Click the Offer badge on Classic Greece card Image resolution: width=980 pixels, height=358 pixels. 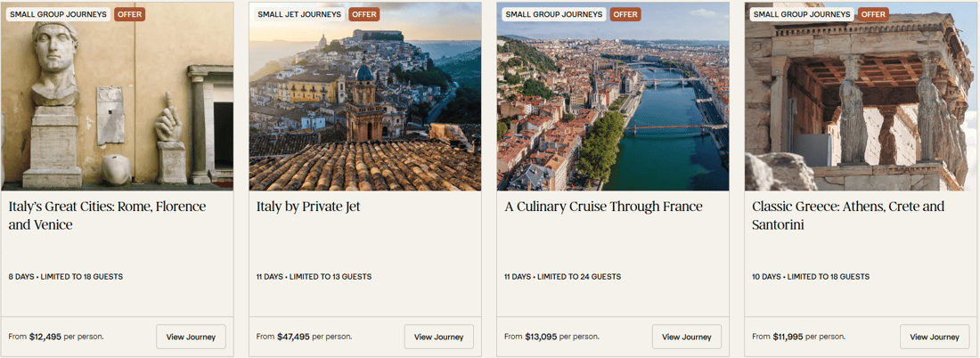(x=873, y=14)
